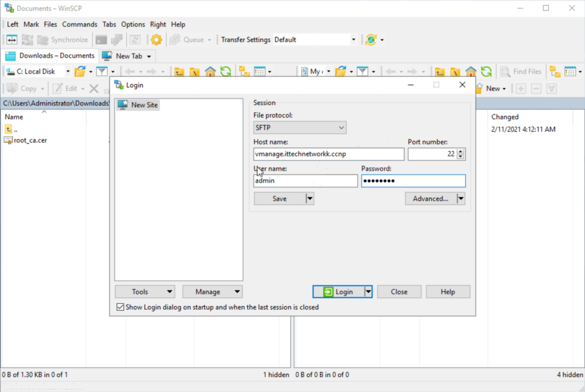Refresh the left panel directory
The image size is (585, 392).
pyautogui.click(x=225, y=71)
